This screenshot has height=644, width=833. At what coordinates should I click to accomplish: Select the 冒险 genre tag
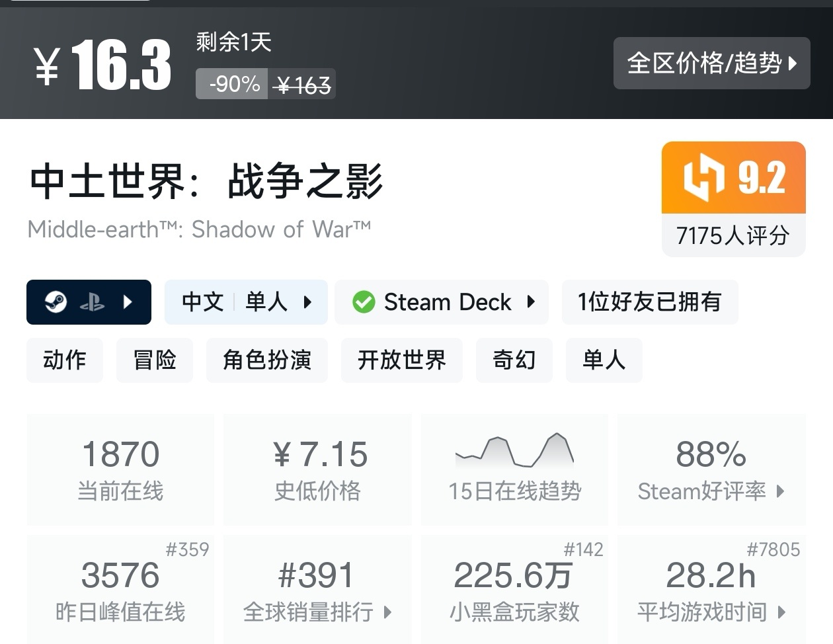pyautogui.click(x=155, y=360)
